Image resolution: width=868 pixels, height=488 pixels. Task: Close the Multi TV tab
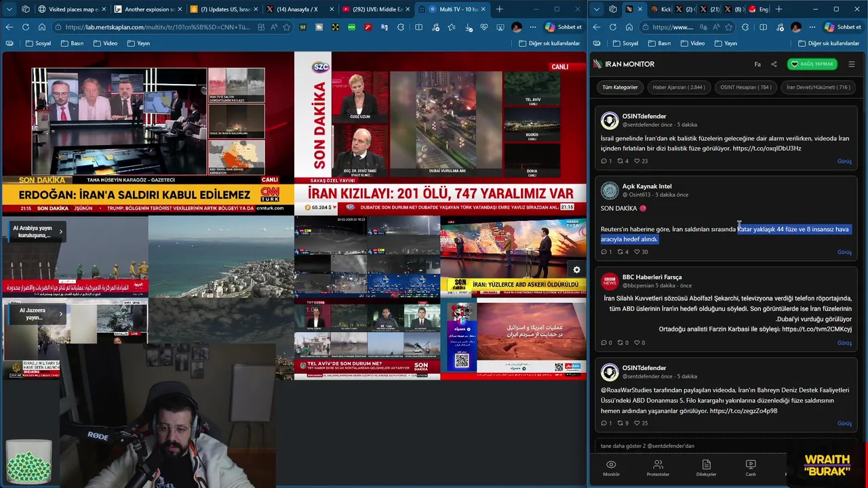484,9
